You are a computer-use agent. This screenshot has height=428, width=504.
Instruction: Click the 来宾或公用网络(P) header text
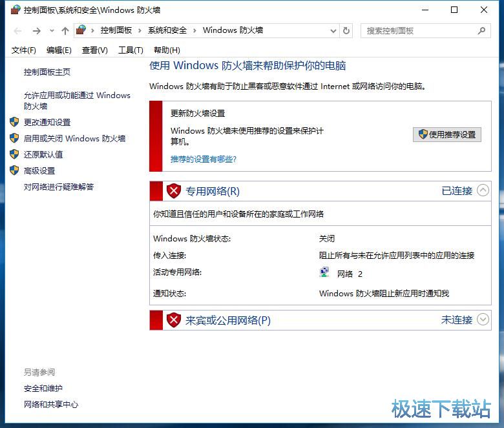tap(228, 320)
